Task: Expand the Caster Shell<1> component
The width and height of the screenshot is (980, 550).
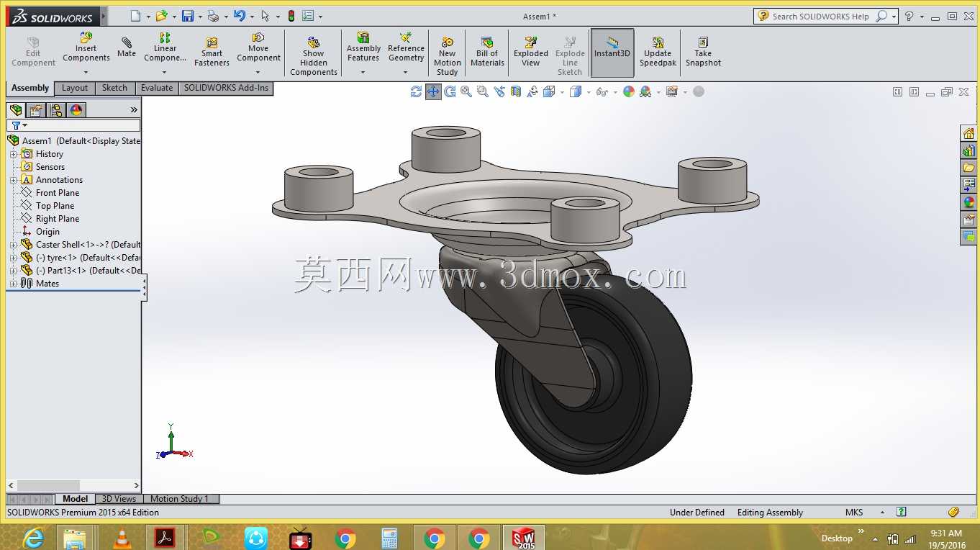Action: coord(13,245)
